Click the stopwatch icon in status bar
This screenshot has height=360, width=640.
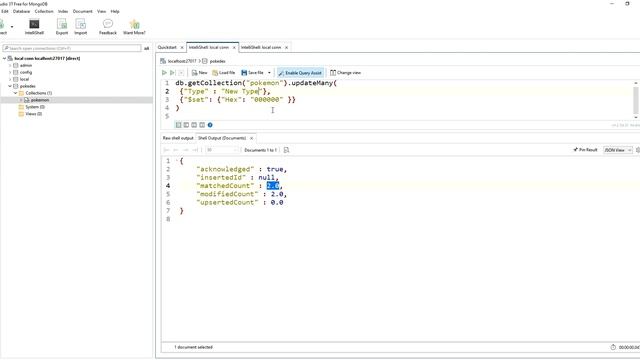pos(613,347)
